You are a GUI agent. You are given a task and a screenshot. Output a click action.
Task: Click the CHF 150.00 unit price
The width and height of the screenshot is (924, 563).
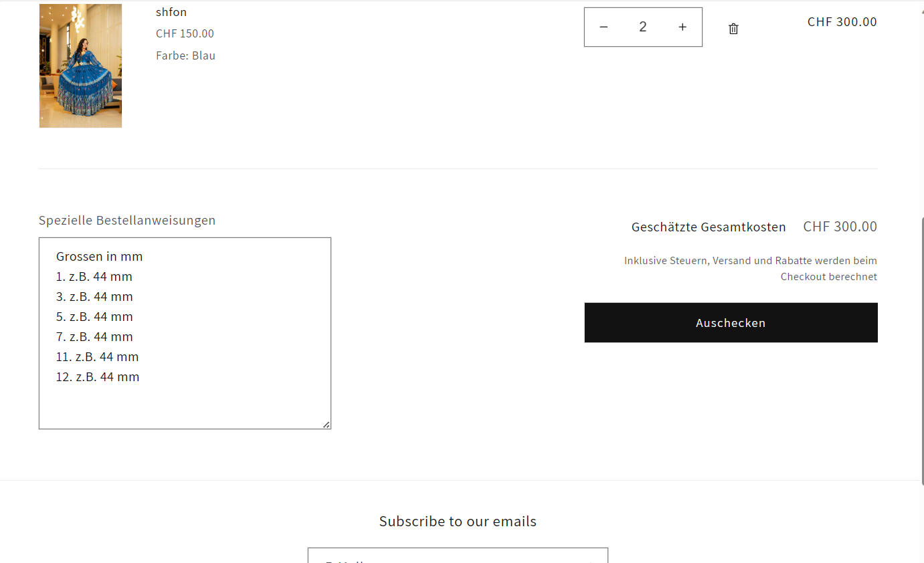185,33
